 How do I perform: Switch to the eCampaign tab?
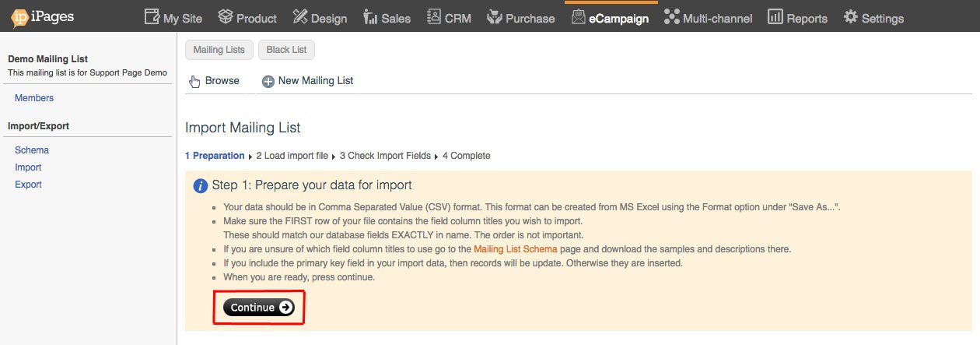click(610, 17)
